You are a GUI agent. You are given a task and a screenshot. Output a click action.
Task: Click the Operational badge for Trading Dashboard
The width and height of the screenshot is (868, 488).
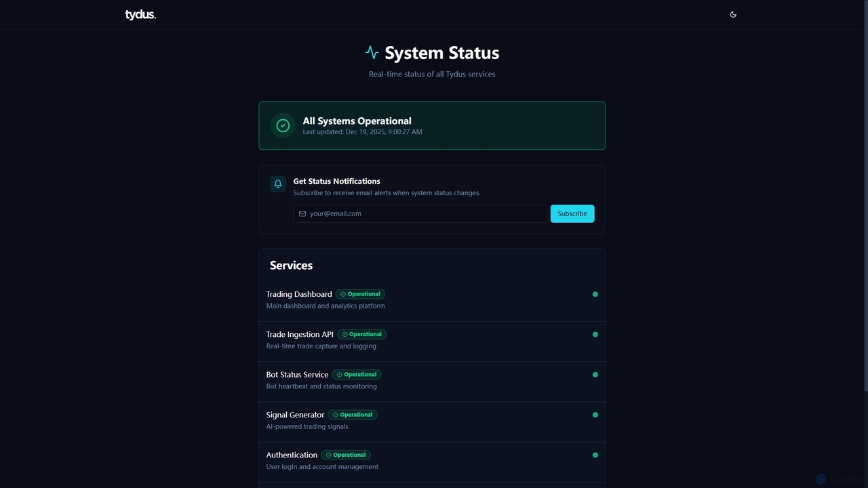(360, 294)
